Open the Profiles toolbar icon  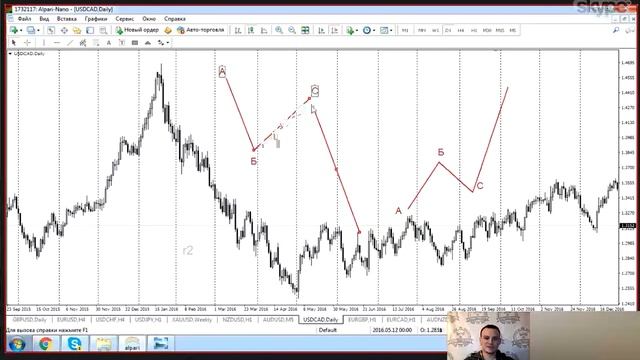tap(31, 30)
